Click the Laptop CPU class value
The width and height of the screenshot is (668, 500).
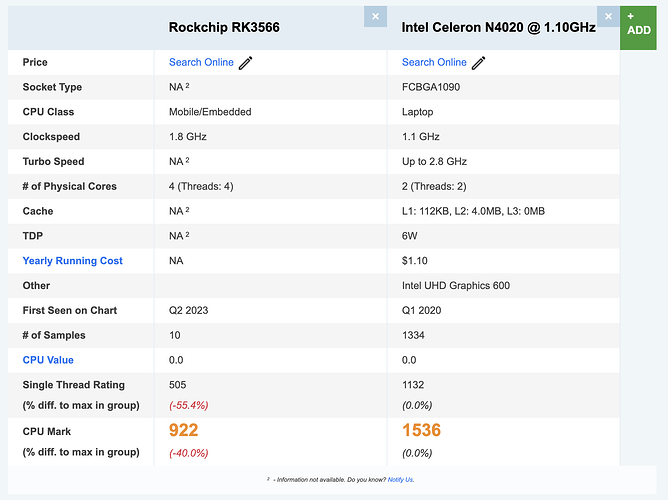[x=418, y=112]
